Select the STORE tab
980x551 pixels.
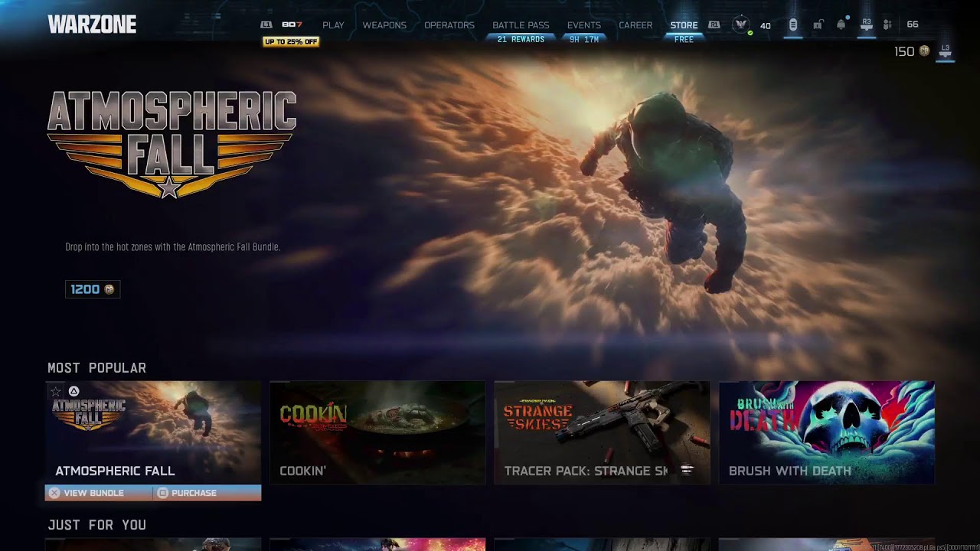tap(684, 25)
